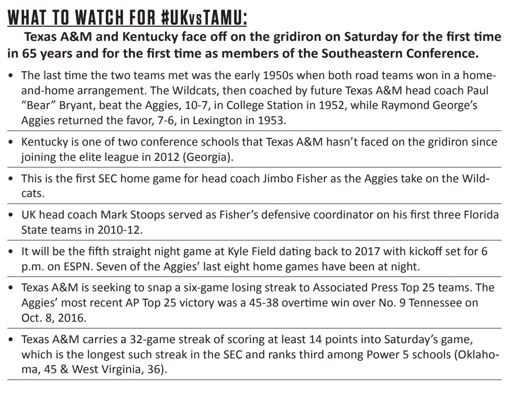Image resolution: width=532 pixels, height=394 pixels.
Task: Click the bold intro paragraph about Texas A&M and Kentucky
Action: coord(254,45)
